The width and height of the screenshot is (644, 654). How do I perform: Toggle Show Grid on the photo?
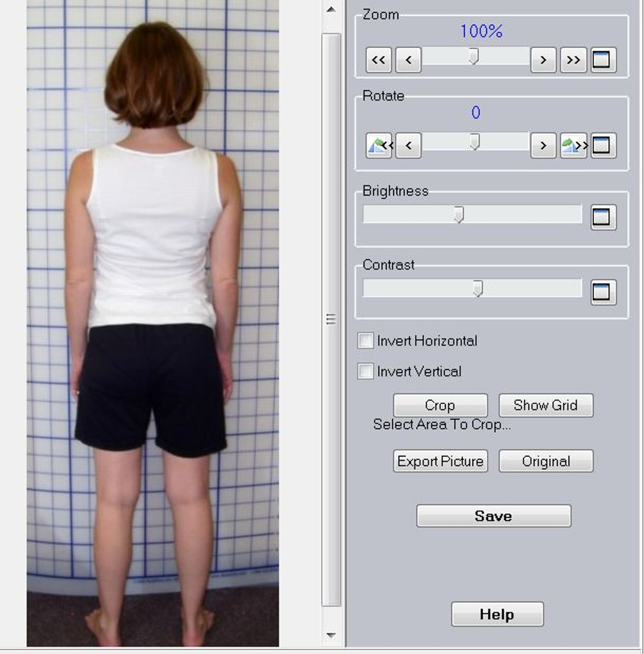click(x=545, y=405)
